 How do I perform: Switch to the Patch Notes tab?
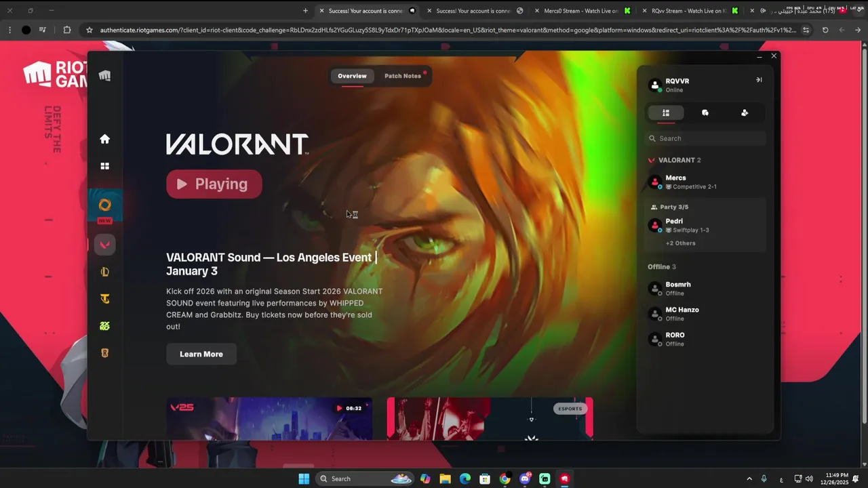tap(403, 76)
